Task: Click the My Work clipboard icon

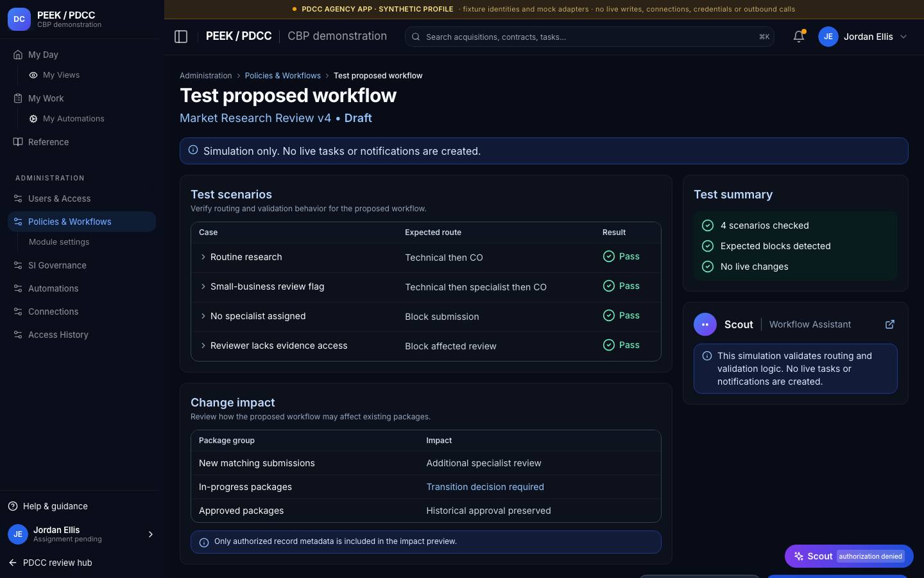Action: [18, 98]
